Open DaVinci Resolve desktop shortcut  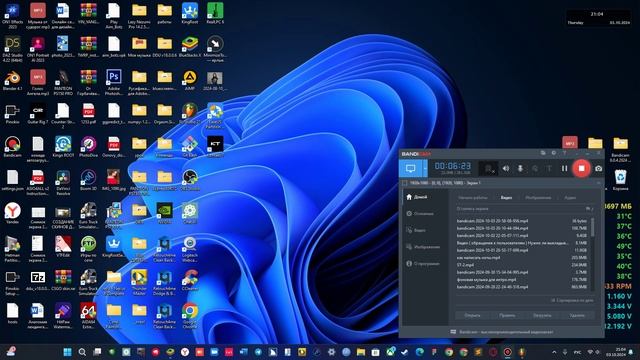63,182
